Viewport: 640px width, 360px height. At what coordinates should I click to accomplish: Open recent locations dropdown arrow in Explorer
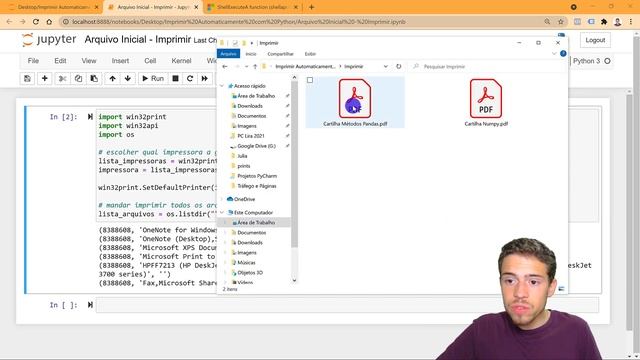(246, 67)
